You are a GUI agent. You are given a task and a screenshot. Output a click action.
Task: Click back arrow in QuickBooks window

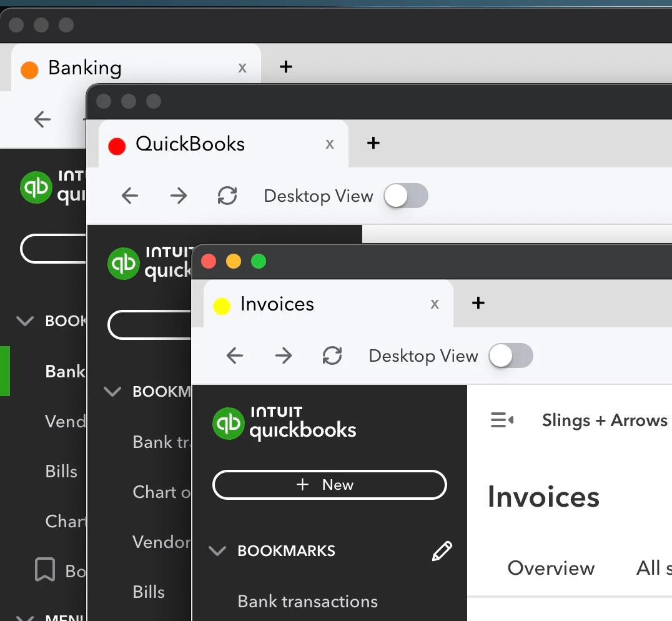tap(130, 196)
